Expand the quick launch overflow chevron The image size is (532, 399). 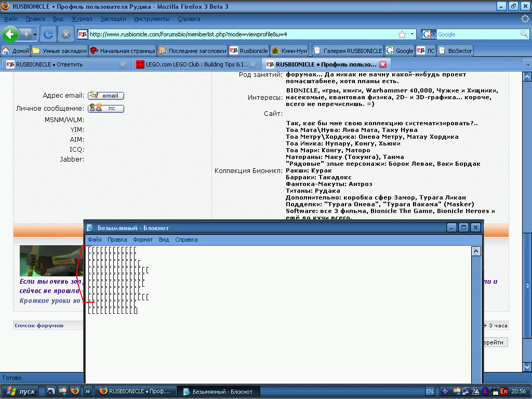coord(87,391)
